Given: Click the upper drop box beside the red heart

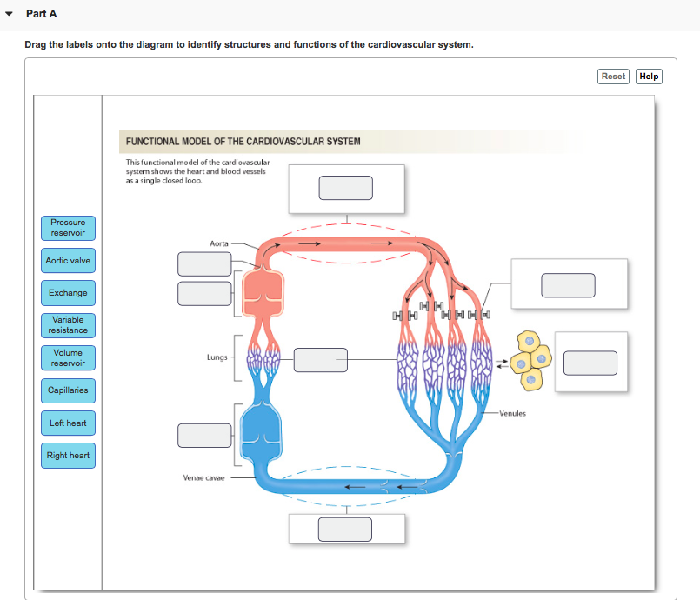Looking at the screenshot, I should (x=204, y=263).
